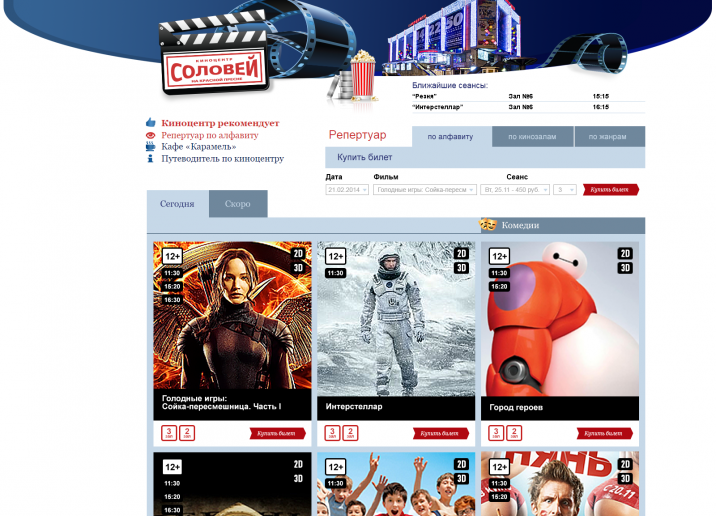Click thumbs-up icon beside Киноцентр рекомендует
The height and width of the screenshot is (516, 716).
coord(151,123)
